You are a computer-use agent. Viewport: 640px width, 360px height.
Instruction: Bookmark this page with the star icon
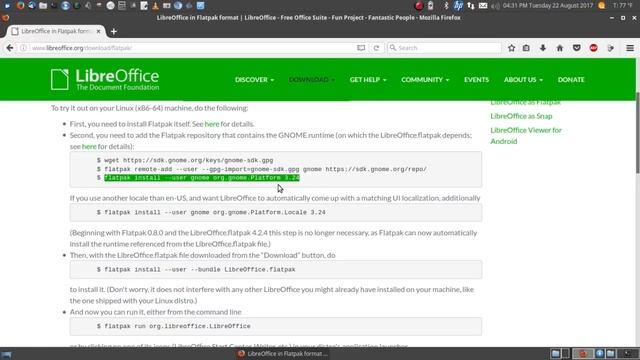(511, 48)
